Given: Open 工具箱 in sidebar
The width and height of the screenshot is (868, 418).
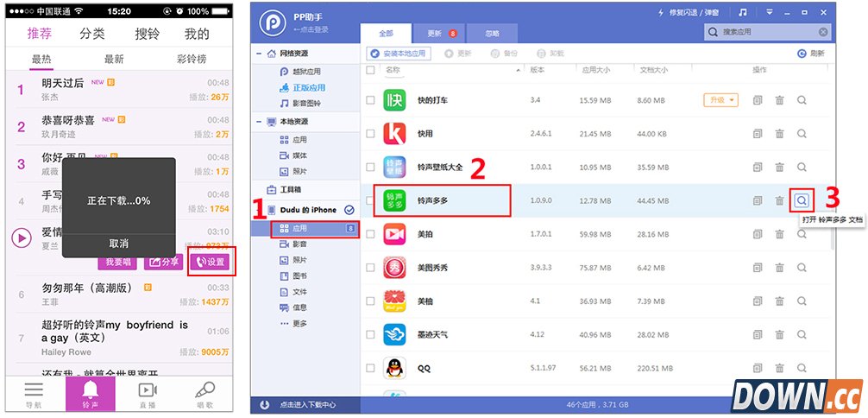Looking at the screenshot, I should 284,190.
